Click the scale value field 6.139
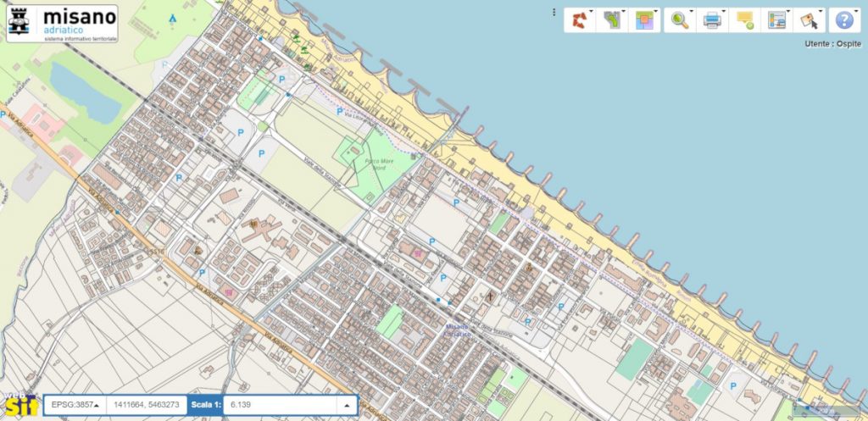868x421 pixels. coord(280,406)
